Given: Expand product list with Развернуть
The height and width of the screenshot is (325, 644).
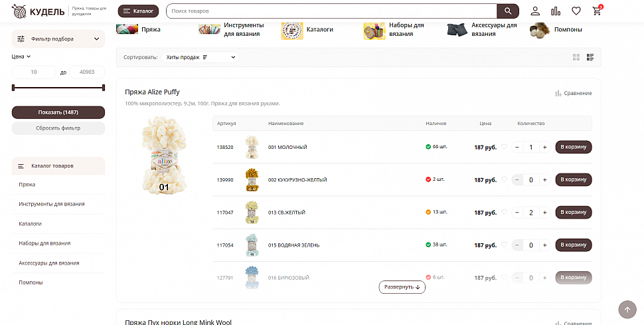Looking at the screenshot, I should (402, 286).
